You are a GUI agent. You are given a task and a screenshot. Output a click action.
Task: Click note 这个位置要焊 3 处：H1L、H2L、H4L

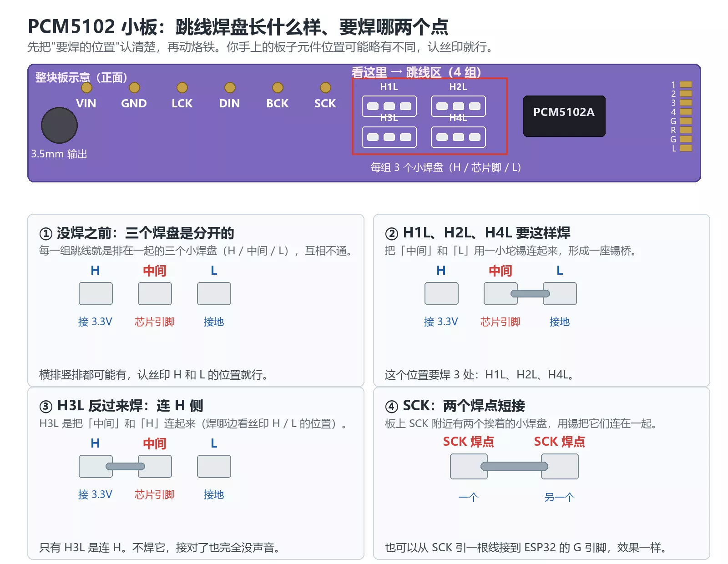[480, 375]
